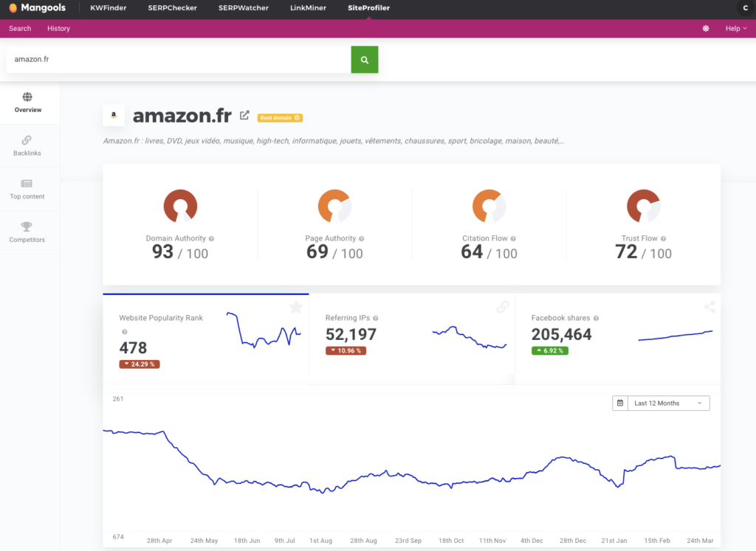Show the Referring IPs help icon
Viewport: 756px width, 551px height.
[376, 319]
